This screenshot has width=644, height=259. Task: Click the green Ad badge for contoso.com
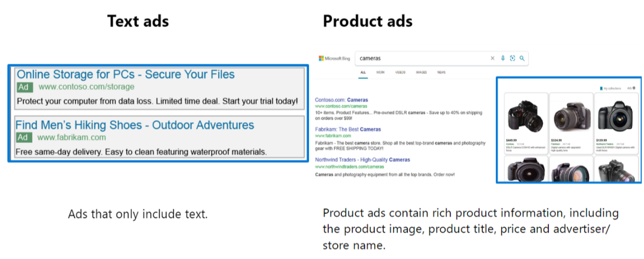click(x=24, y=87)
